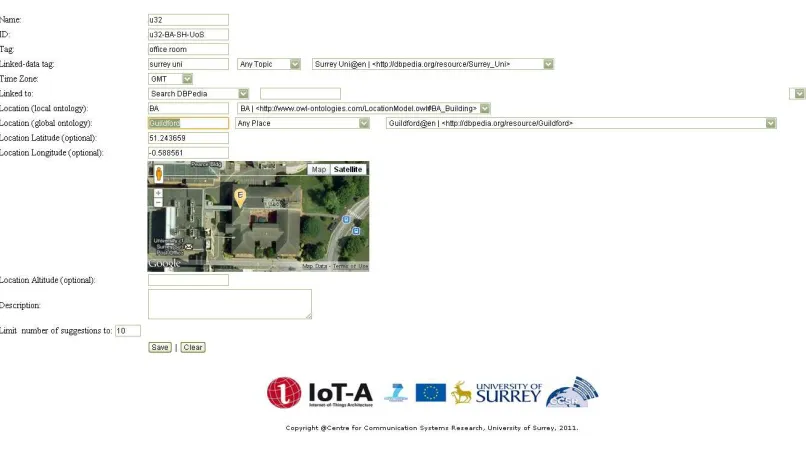Screen dimensions: 806x458
Task: Open Street View pegman on map
Action: coord(159,174)
